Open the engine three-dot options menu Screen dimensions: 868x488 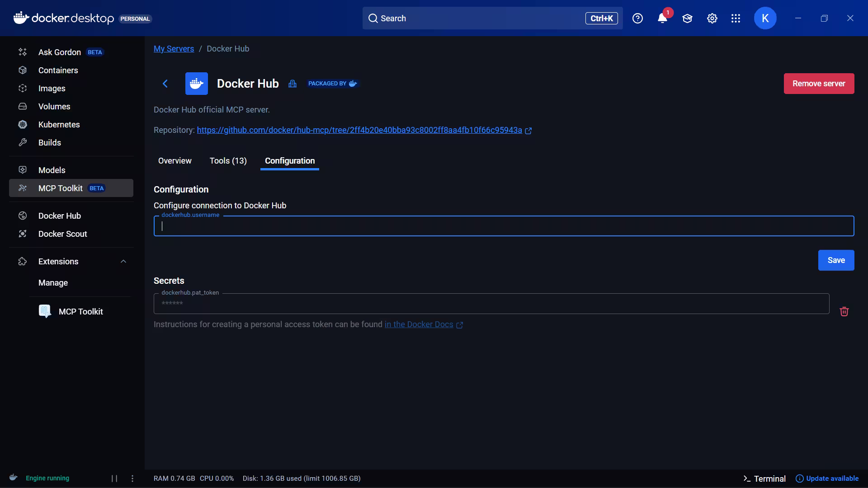coord(132,479)
